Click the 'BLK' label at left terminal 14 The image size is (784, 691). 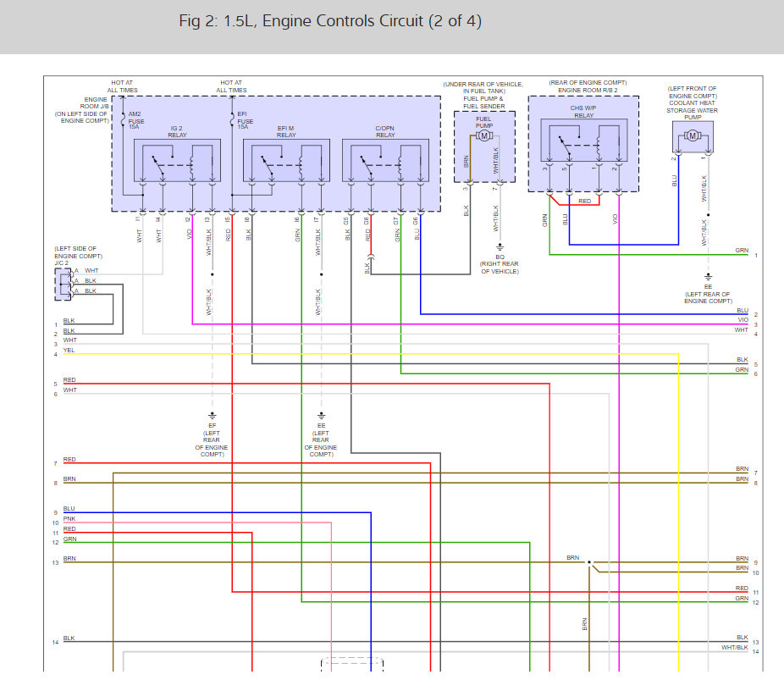(69, 638)
